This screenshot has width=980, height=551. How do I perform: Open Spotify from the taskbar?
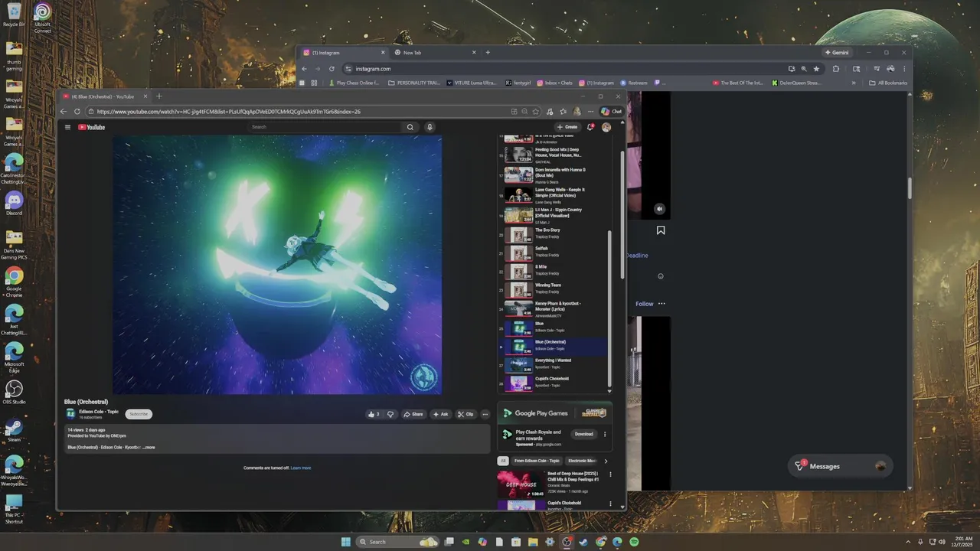point(634,542)
